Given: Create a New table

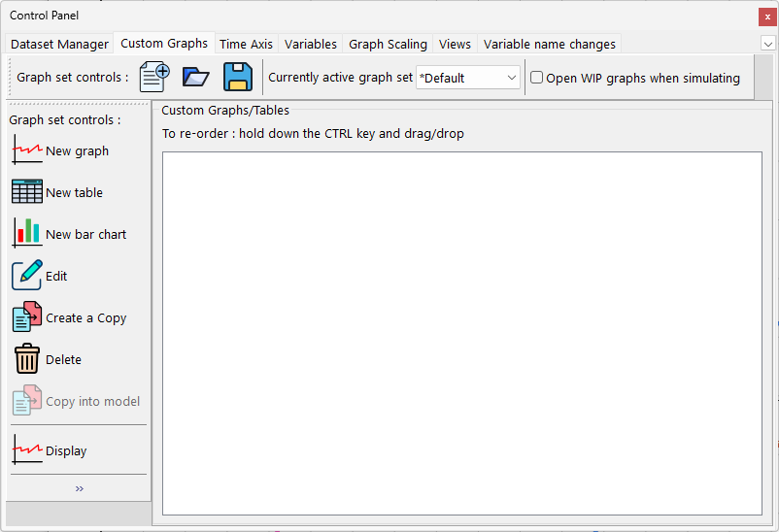Looking at the screenshot, I should (27, 192).
